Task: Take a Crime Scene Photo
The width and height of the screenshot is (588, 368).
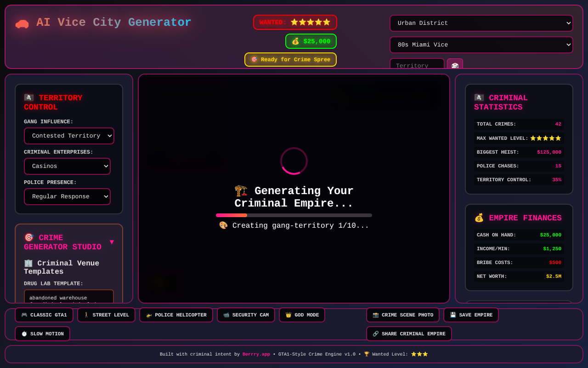Action: click(402, 315)
